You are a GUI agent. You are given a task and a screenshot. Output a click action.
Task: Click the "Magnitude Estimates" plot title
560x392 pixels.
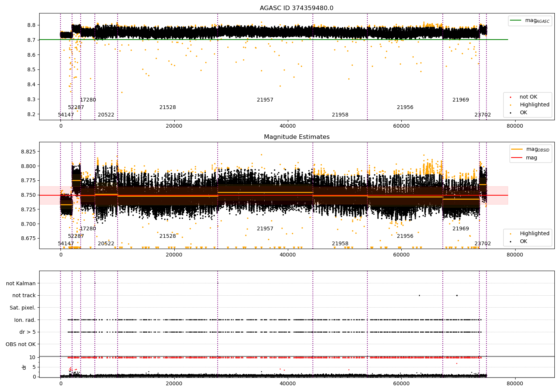(x=296, y=137)
